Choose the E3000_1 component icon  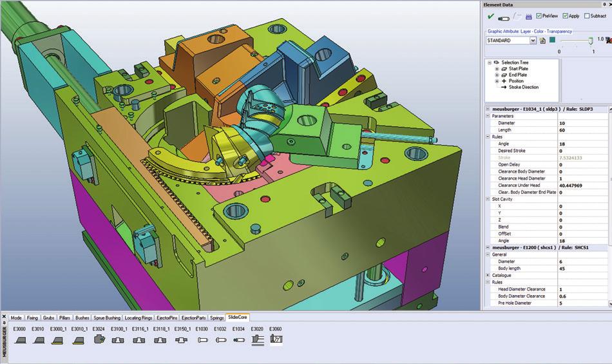pos(57,341)
